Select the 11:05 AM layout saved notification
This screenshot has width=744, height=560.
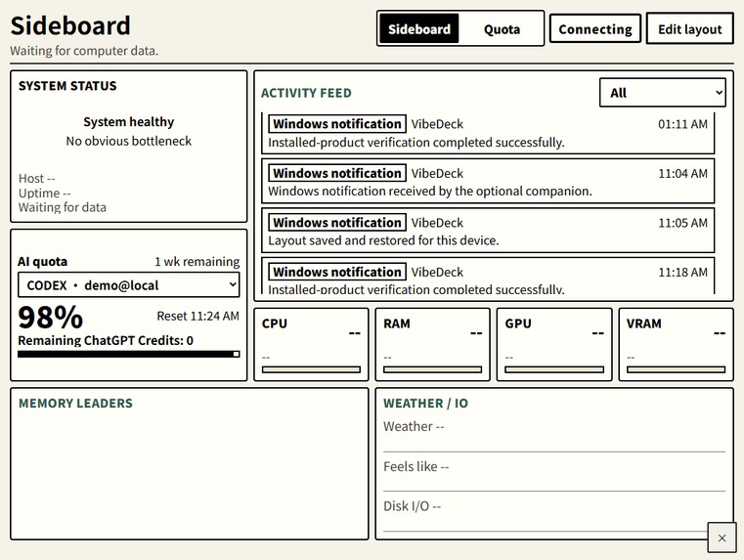pos(488,231)
